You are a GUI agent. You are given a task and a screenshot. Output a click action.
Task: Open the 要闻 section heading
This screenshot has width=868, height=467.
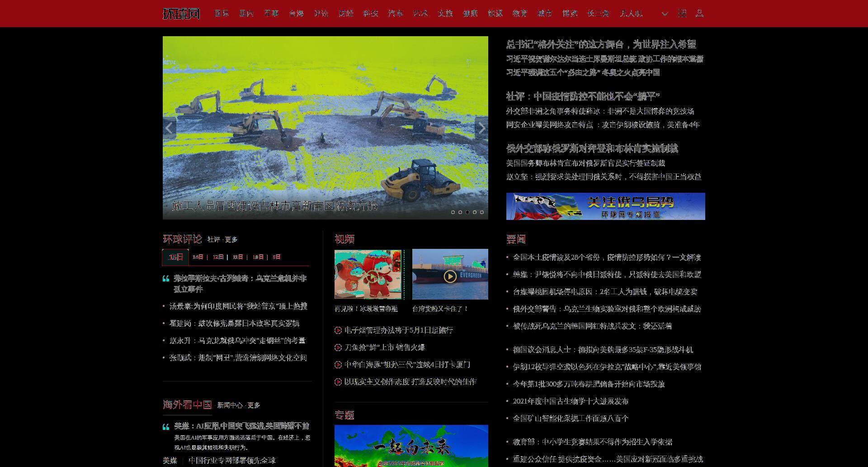516,239
